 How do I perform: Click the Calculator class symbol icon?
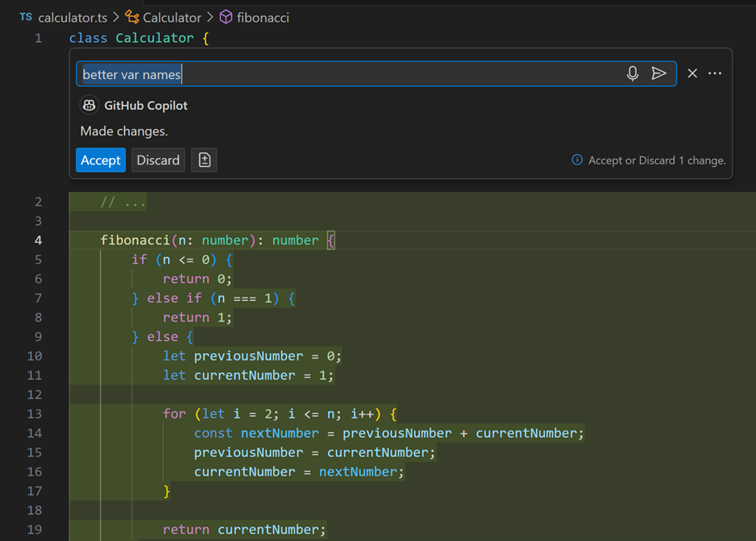132,17
